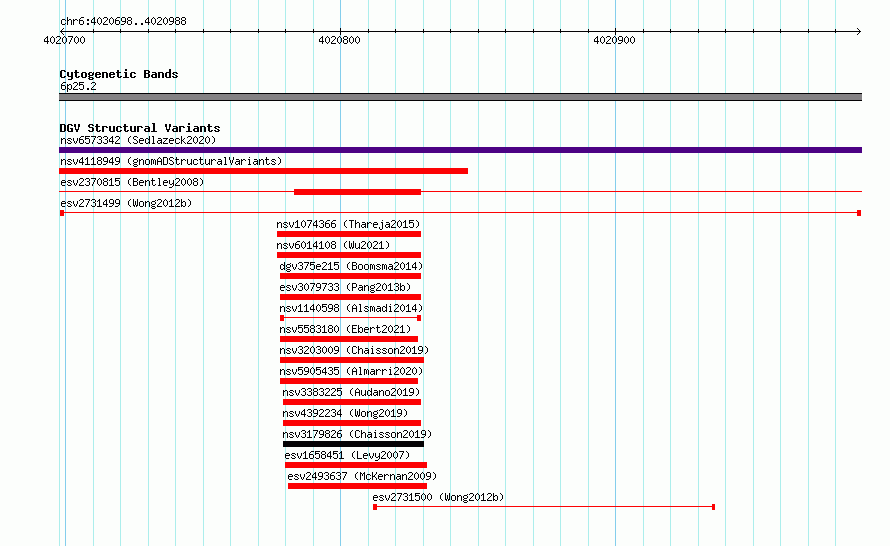Open nsv3203009 (Chaisson2019) variant

pyautogui.click(x=354, y=350)
